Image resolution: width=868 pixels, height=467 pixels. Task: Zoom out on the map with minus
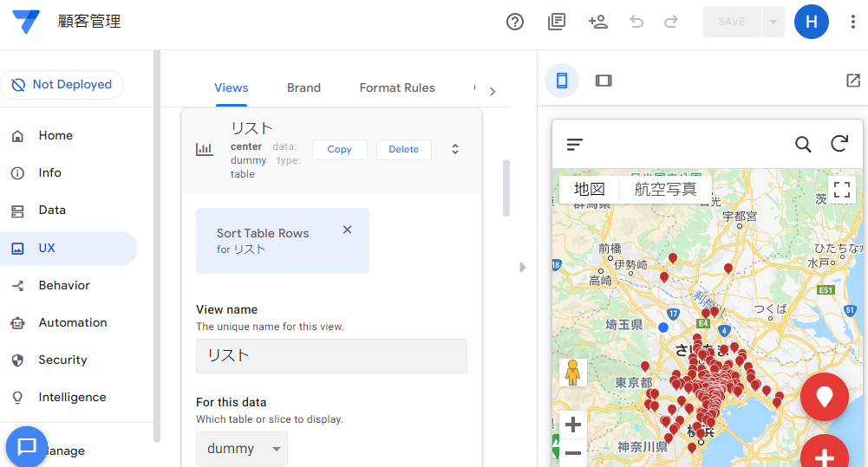coord(573,453)
